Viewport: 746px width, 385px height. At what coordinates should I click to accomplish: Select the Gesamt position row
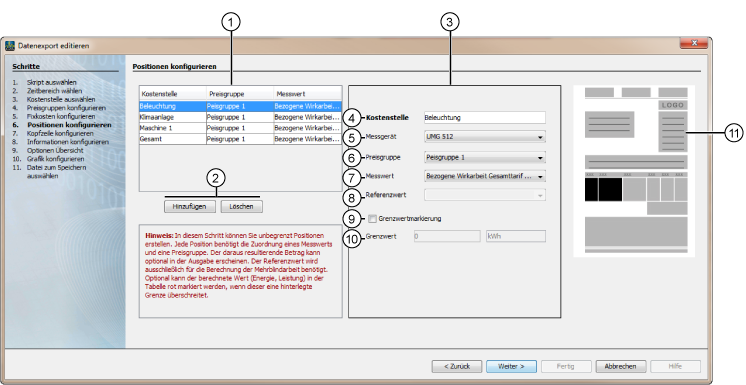(240, 139)
